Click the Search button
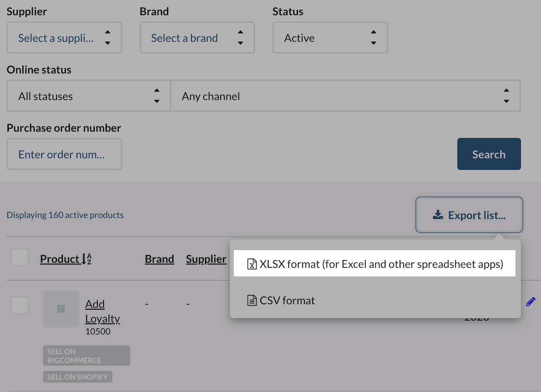 coord(489,154)
